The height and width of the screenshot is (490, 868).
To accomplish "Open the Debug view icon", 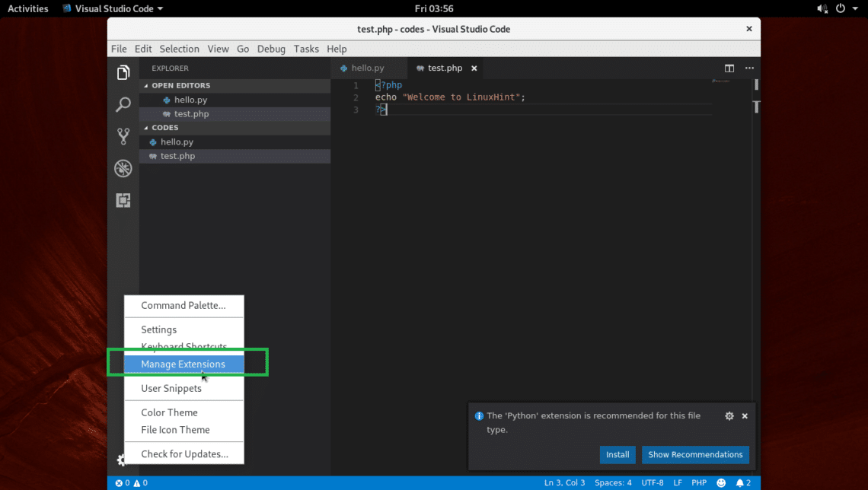I will (x=123, y=169).
